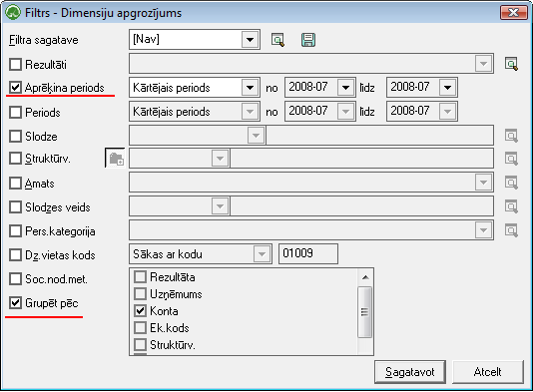Check the Pers.kategorija checkbox
The height and width of the screenshot is (392, 533).
(15, 231)
